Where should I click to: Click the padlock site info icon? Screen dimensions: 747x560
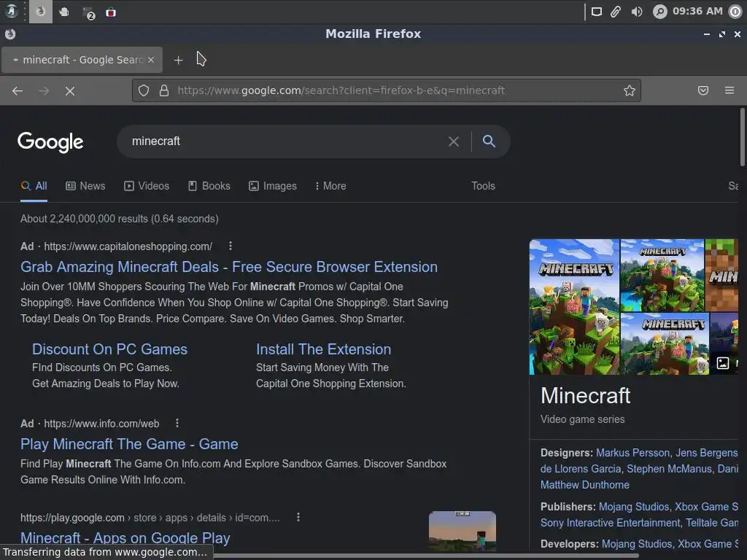coord(164,90)
